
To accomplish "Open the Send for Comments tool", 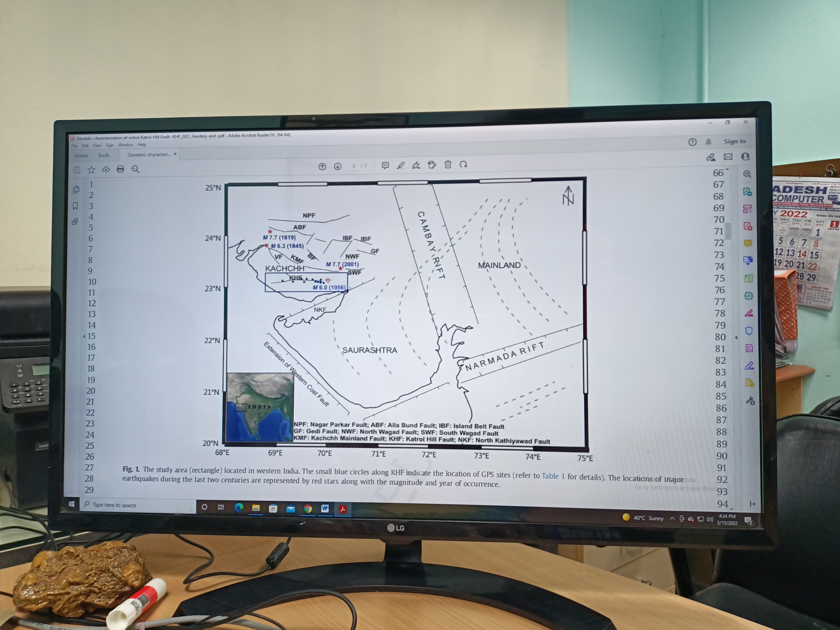I will pyautogui.click(x=750, y=383).
